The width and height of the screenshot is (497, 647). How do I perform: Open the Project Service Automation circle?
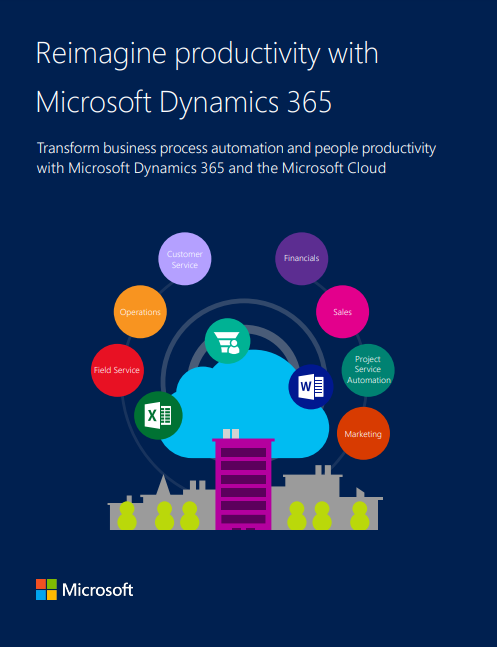(368, 370)
